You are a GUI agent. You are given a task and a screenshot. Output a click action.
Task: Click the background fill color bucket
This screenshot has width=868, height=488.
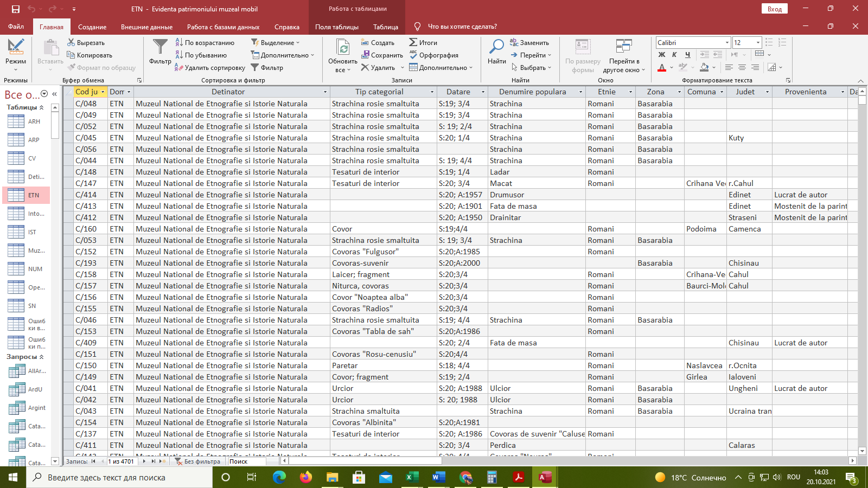click(704, 67)
